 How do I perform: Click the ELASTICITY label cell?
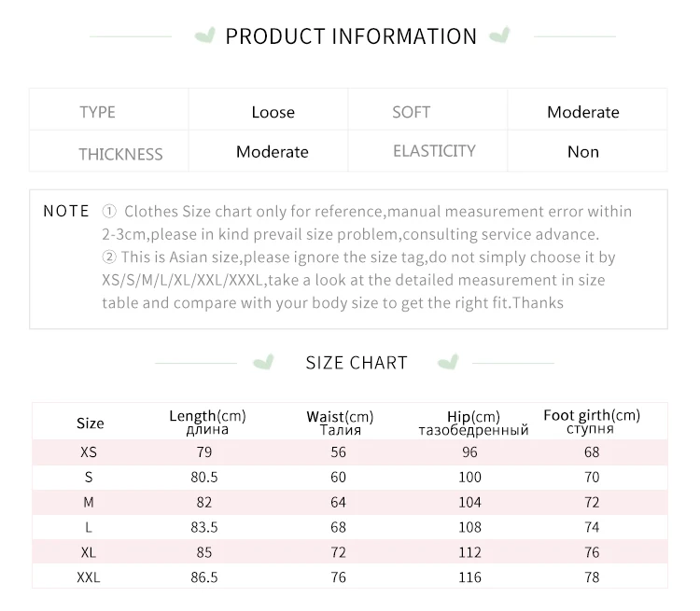click(x=434, y=150)
